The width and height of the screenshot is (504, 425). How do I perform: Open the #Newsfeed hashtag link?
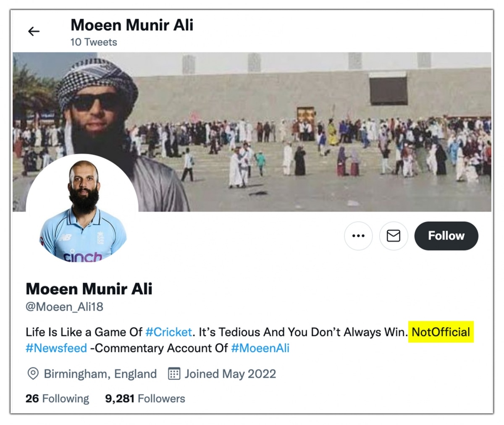point(56,348)
